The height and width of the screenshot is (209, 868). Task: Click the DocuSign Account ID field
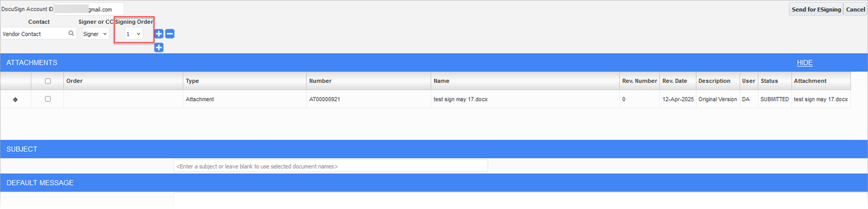pos(89,9)
